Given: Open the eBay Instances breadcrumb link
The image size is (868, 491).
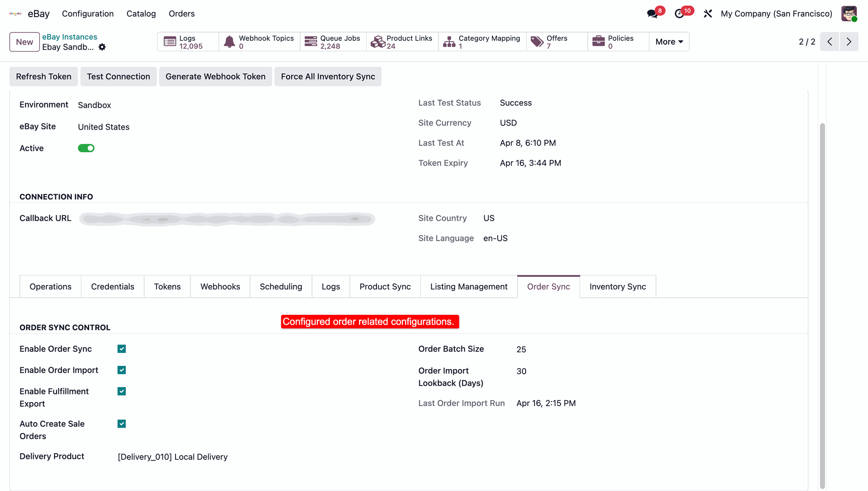Looking at the screenshot, I should (70, 37).
